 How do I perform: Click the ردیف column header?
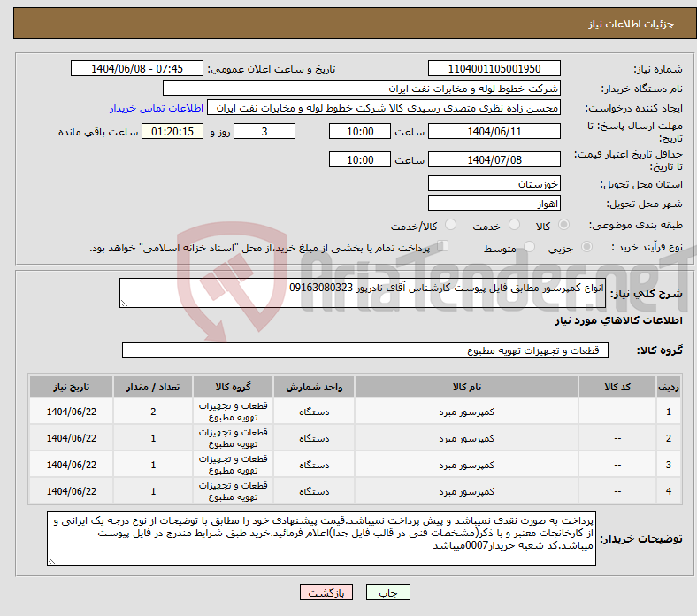(x=668, y=387)
